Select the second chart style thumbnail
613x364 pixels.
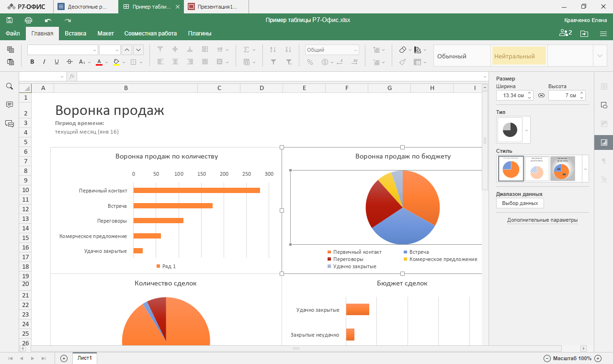click(x=536, y=169)
